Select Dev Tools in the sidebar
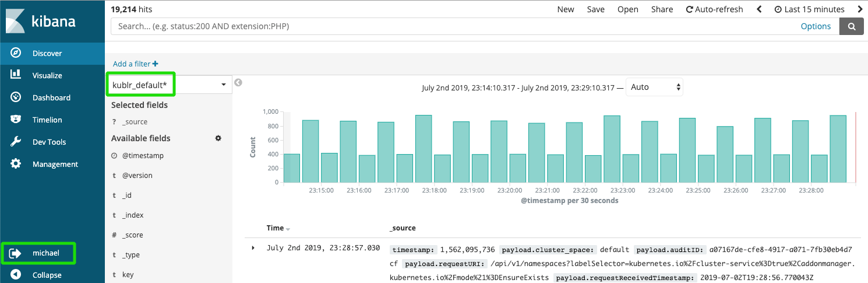This screenshot has width=868, height=283. (x=52, y=142)
